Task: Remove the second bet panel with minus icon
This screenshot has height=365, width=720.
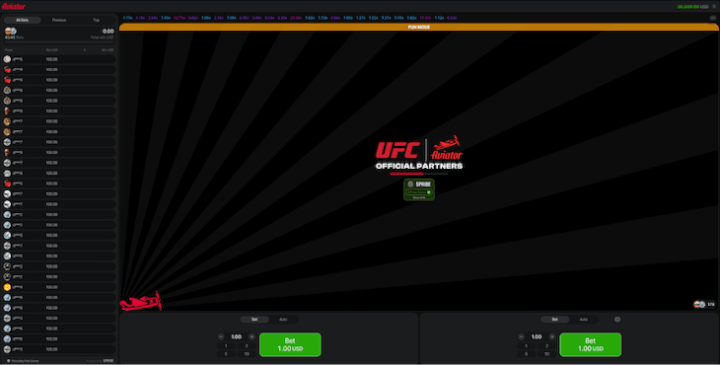Action: 618,319
